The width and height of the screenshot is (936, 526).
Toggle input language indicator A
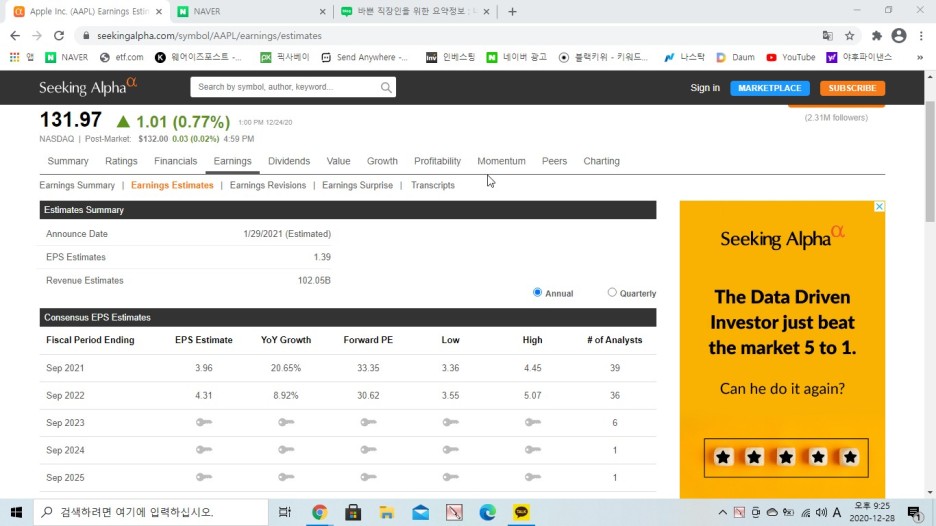(x=837, y=512)
